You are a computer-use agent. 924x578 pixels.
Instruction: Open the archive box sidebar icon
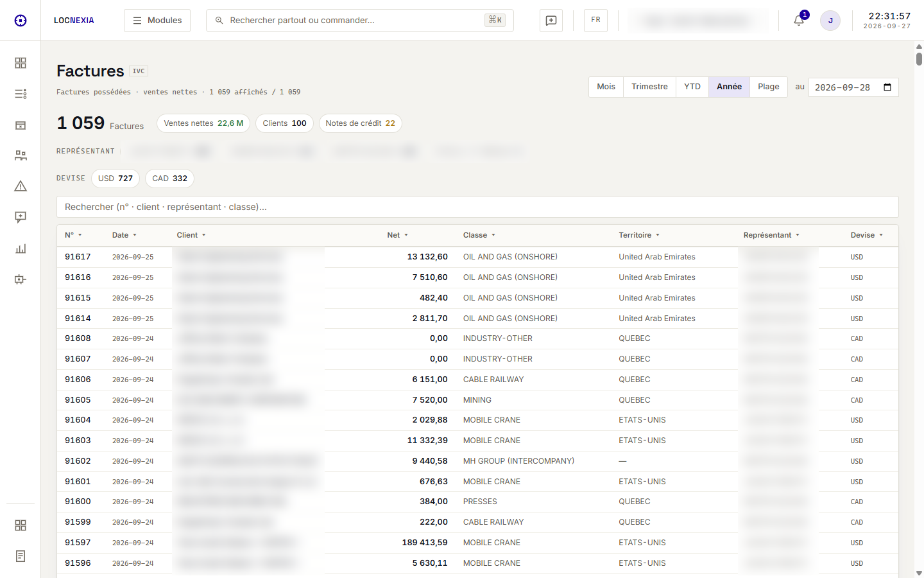(x=21, y=125)
